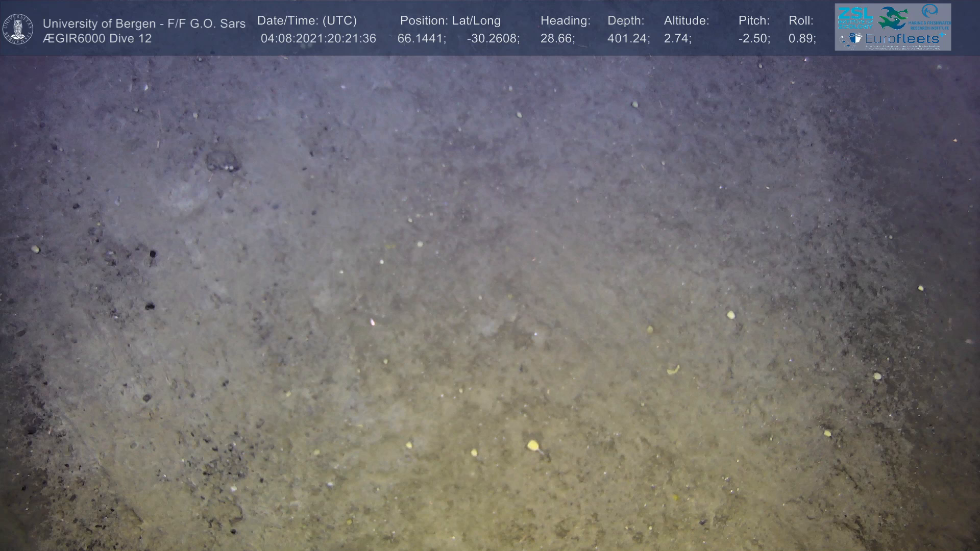Click the Heading value 28.66
980x551 pixels.
tap(557, 39)
